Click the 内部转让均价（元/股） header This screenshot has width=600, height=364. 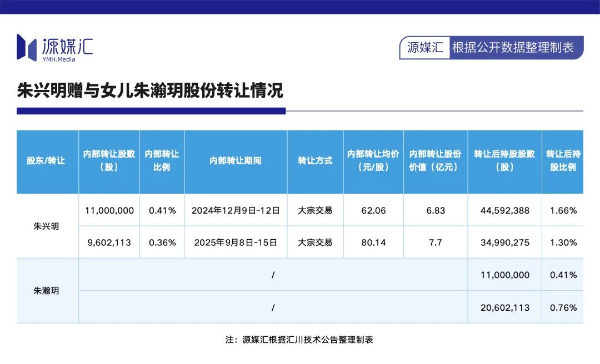click(x=373, y=160)
